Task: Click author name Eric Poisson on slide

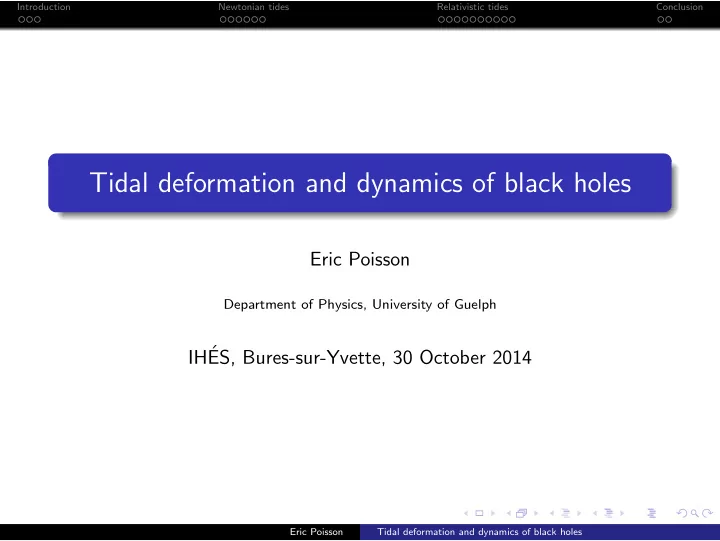Action: (360, 259)
